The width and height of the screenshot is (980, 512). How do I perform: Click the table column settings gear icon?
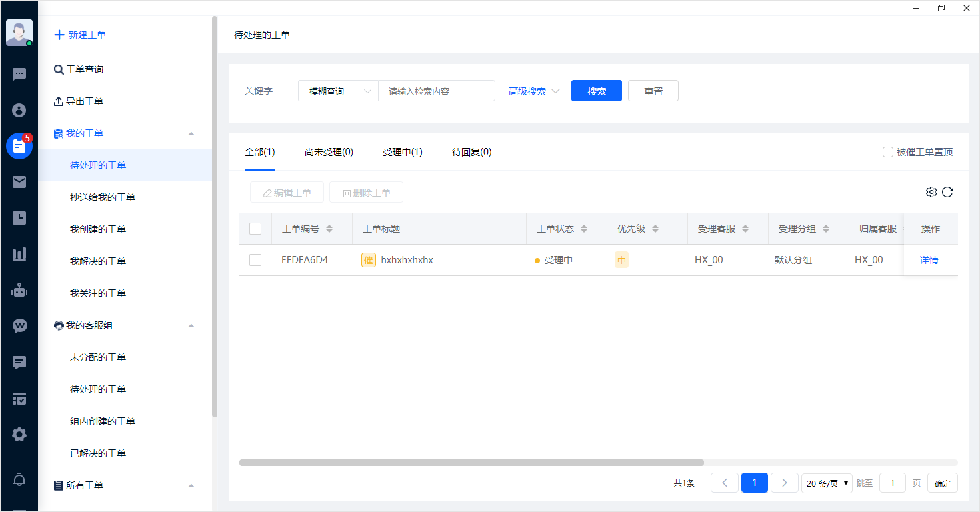[x=931, y=192]
